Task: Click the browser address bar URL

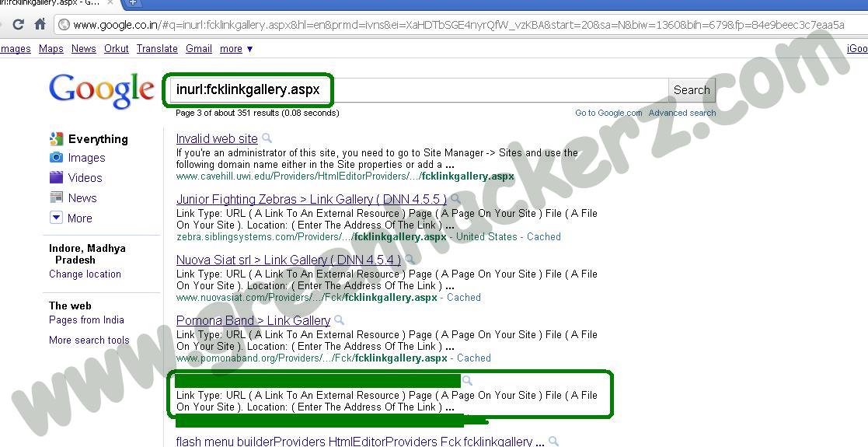Action: click(x=458, y=25)
